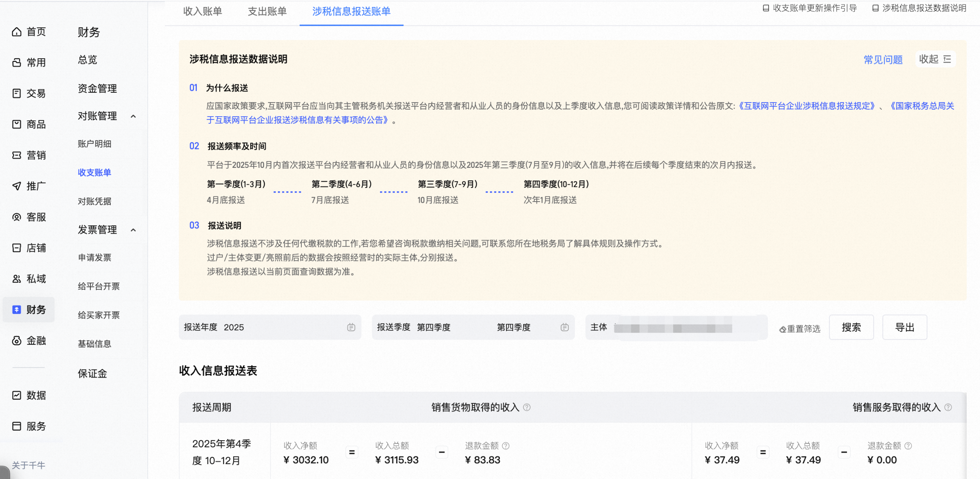This screenshot has width=980, height=479.
Task: Open 基础信息 menu item
Action: pos(94,344)
